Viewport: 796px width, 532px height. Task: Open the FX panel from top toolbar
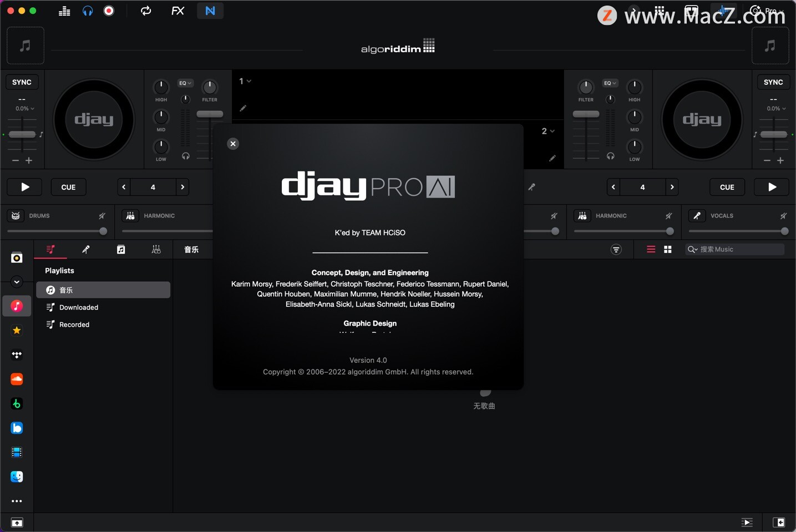(x=178, y=11)
